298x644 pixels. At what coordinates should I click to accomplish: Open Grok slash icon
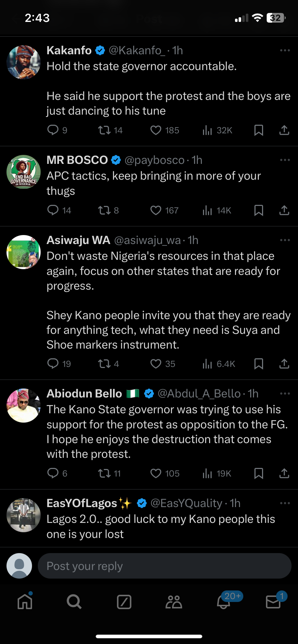coord(124,602)
